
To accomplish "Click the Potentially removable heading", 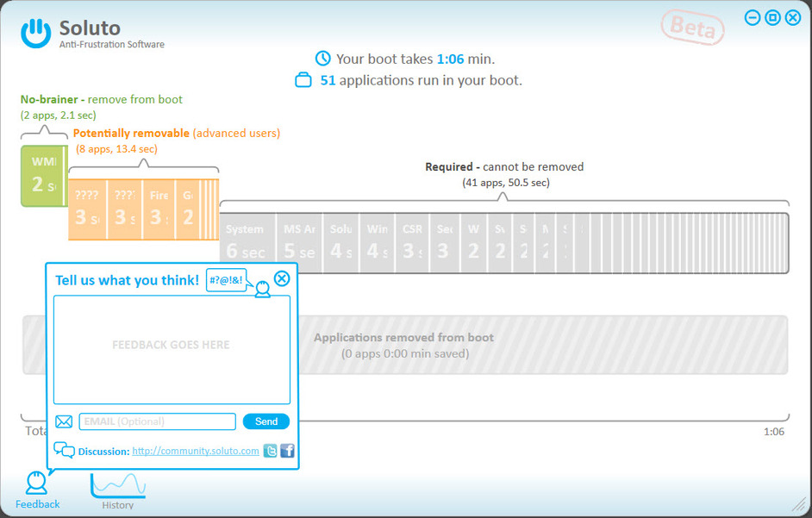I will 176,133.
